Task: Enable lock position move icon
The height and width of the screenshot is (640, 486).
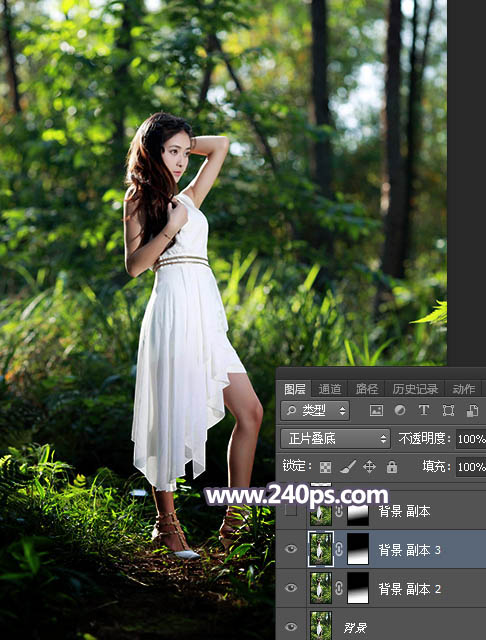Action: coord(369,467)
